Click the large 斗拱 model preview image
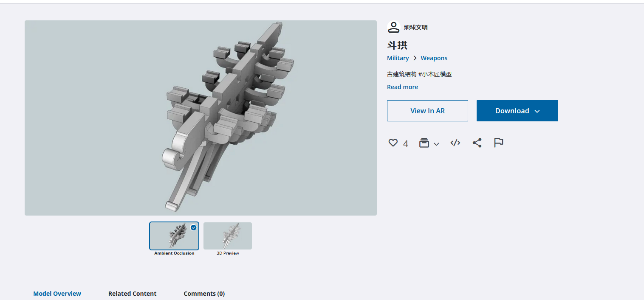This screenshot has height=300, width=644. point(201,118)
